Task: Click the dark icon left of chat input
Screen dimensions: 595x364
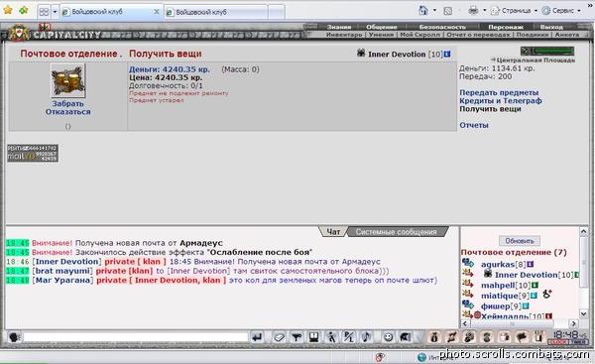Action: coord(15,337)
